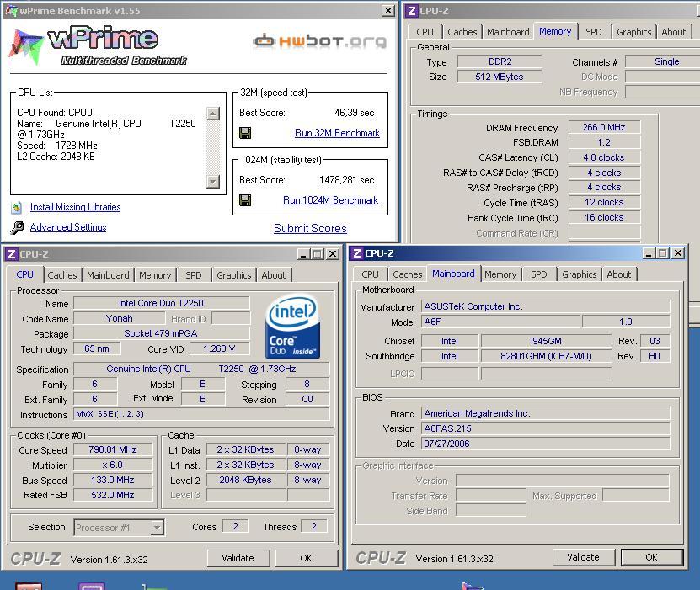Click the wPrime colorful logo graphic

(25, 46)
